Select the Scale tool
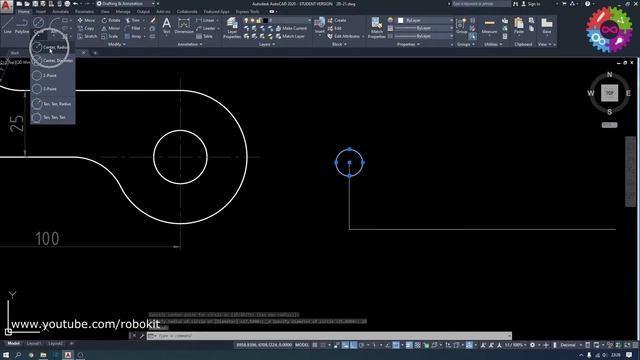640x360 pixels. (x=110, y=36)
